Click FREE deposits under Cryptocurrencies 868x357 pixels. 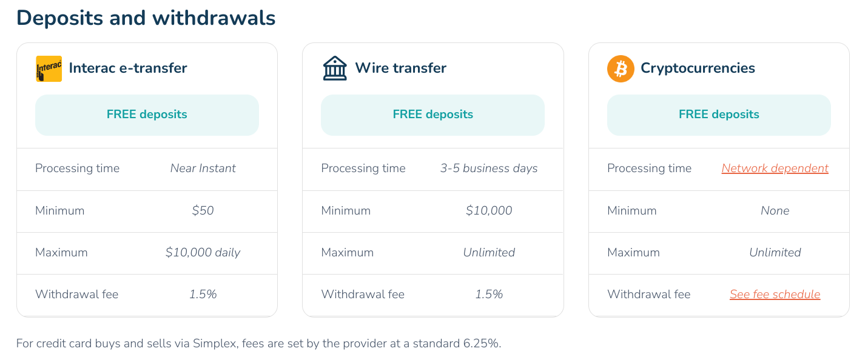pos(719,115)
